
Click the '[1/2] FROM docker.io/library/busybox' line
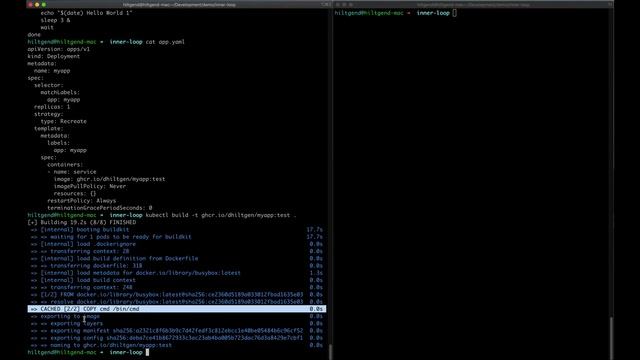click(x=167, y=294)
